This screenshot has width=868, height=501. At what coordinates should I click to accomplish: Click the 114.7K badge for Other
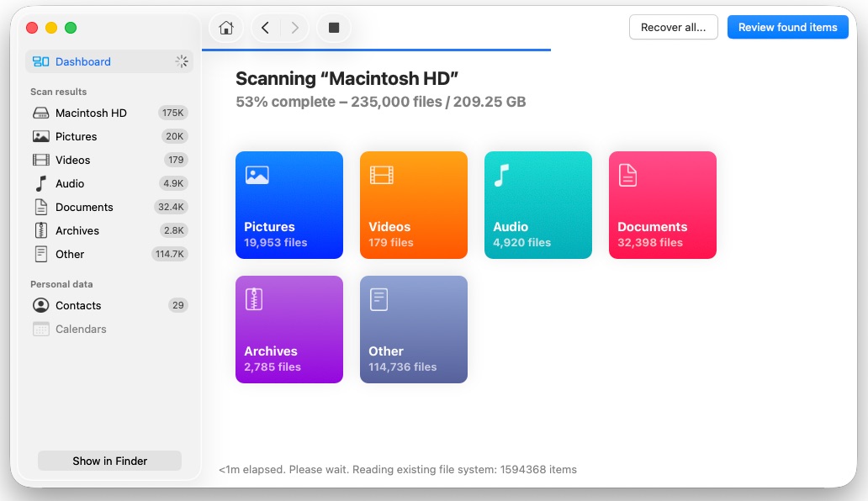[x=169, y=255]
